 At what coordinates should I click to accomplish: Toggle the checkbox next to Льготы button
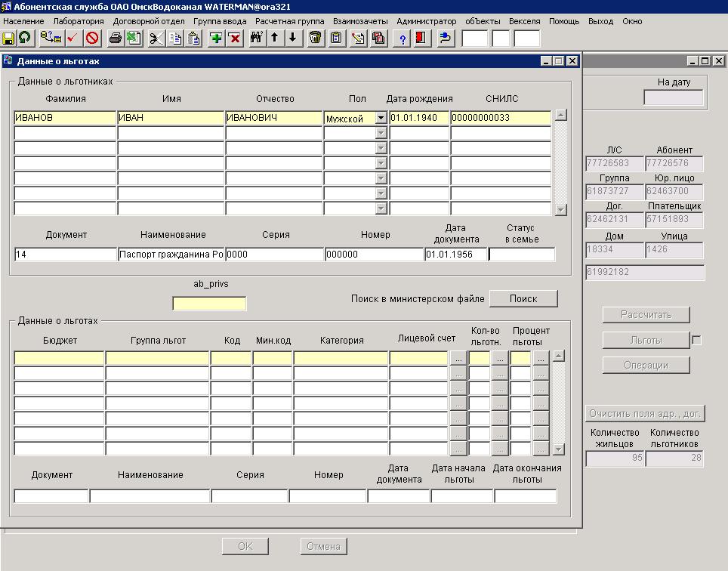(x=696, y=341)
